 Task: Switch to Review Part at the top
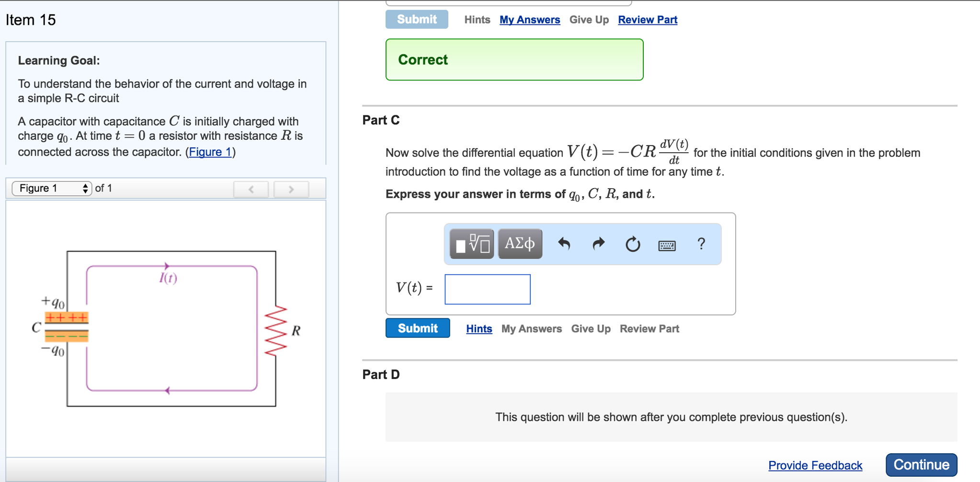[648, 20]
